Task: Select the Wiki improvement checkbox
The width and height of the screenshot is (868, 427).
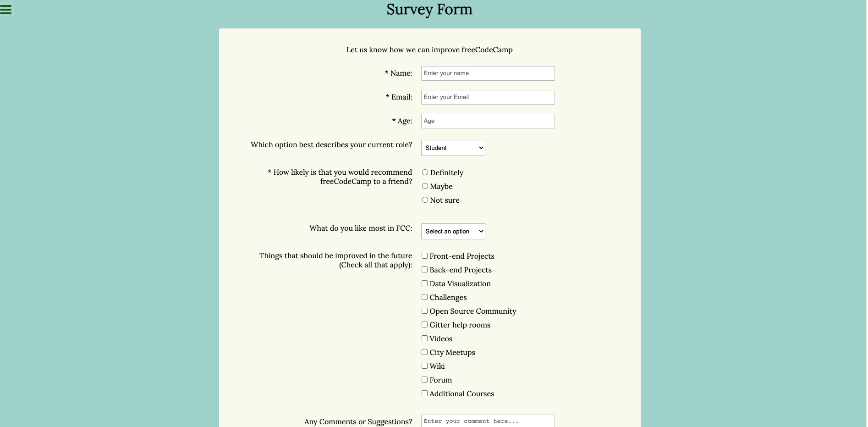Action: click(x=424, y=366)
